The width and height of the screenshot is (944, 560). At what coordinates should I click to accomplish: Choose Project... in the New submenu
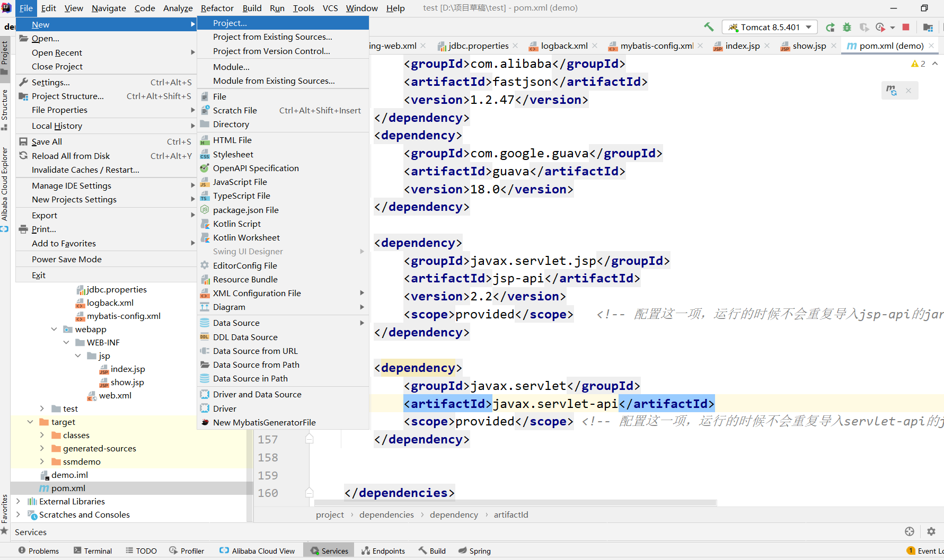pos(283,23)
